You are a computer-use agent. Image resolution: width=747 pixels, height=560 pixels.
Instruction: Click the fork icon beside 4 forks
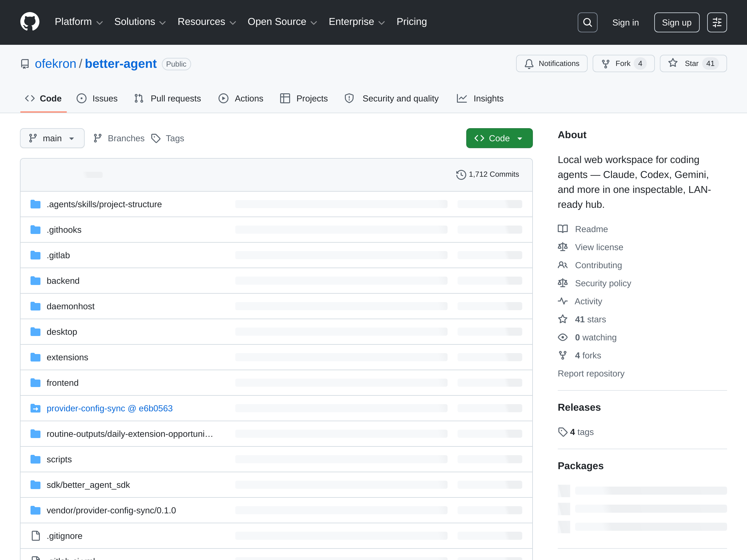(563, 355)
